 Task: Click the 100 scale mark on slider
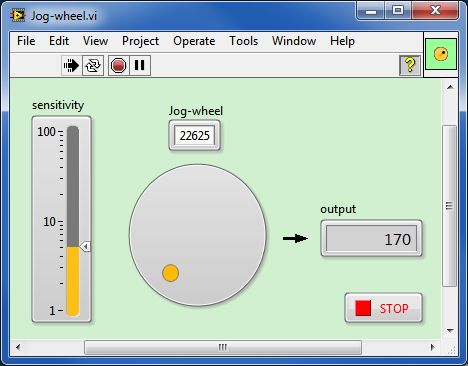[x=46, y=132]
